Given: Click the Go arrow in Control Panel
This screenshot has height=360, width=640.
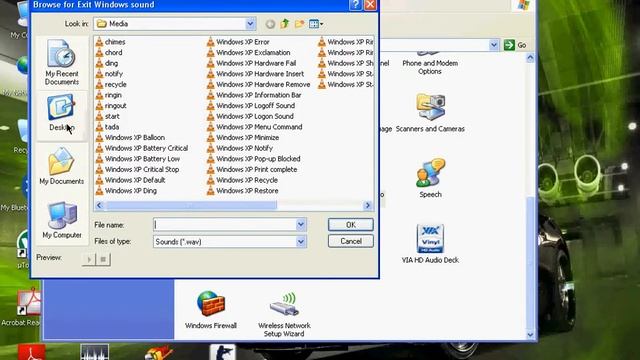Looking at the screenshot, I should coord(509,45).
